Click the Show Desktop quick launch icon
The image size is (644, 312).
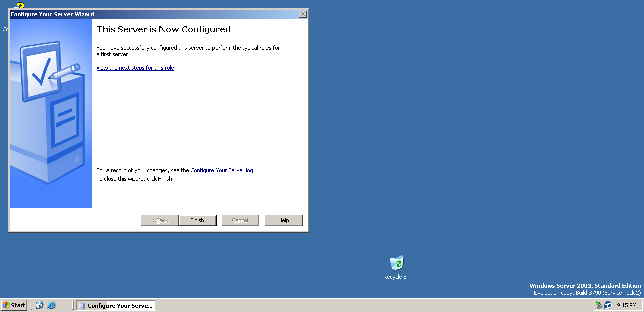point(39,305)
